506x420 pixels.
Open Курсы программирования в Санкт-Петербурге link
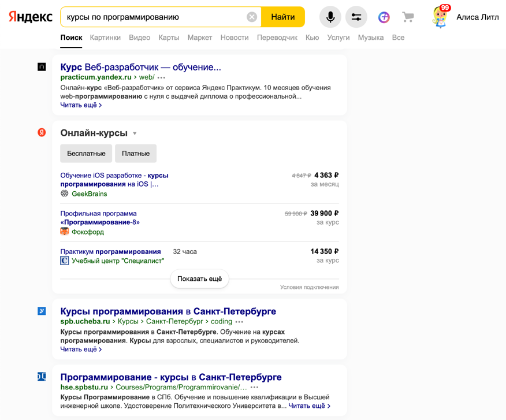tap(168, 311)
